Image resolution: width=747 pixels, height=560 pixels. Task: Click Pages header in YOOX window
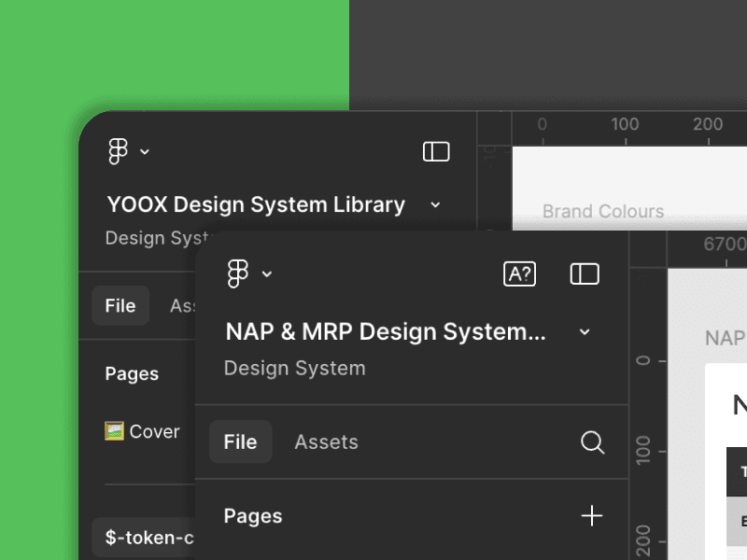(x=132, y=374)
